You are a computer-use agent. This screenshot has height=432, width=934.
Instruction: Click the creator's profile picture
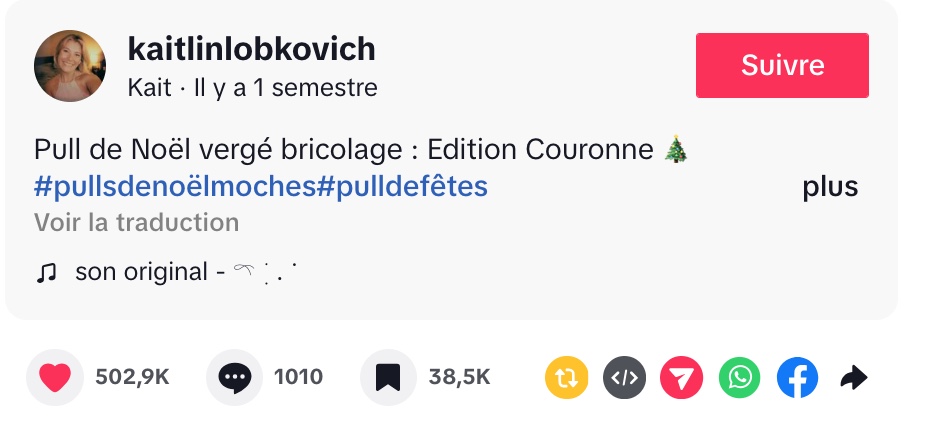coord(70,66)
